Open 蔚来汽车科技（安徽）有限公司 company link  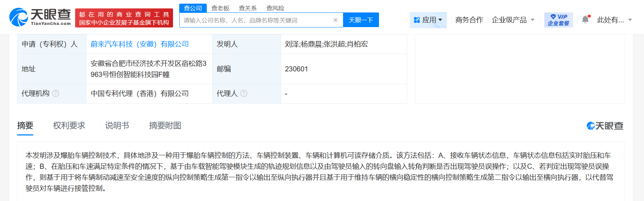point(140,44)
